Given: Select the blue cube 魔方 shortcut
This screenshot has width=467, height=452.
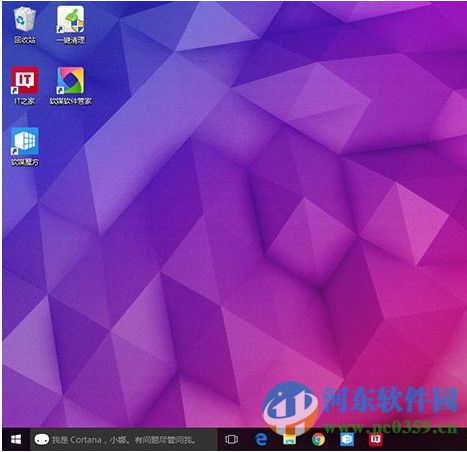Looking at the screenshot, I should 25,147.
